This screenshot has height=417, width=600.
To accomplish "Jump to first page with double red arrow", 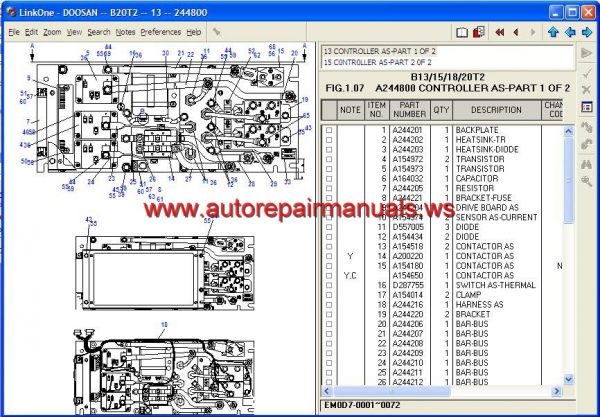I will [x=499, y=33].
